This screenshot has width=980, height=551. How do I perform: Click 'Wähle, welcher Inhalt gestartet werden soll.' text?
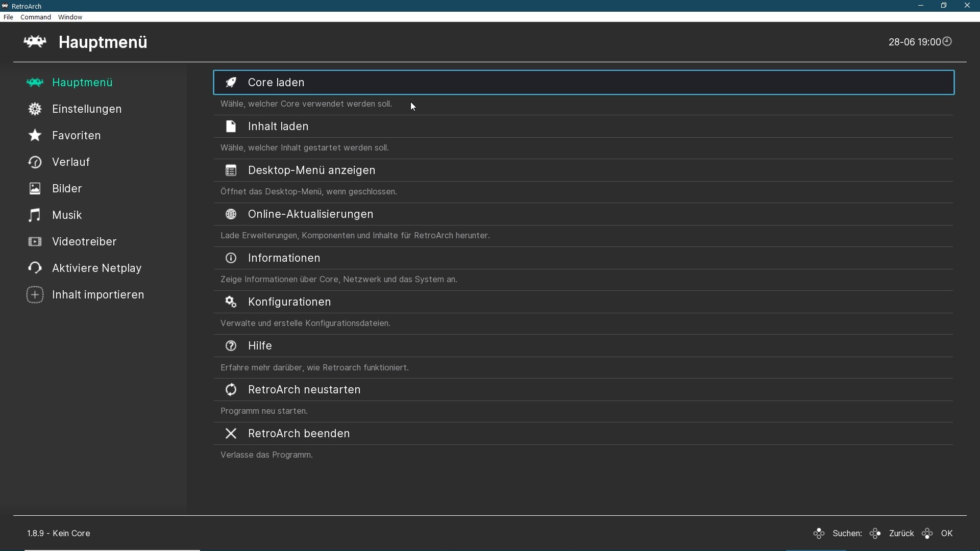coord(305,148)
